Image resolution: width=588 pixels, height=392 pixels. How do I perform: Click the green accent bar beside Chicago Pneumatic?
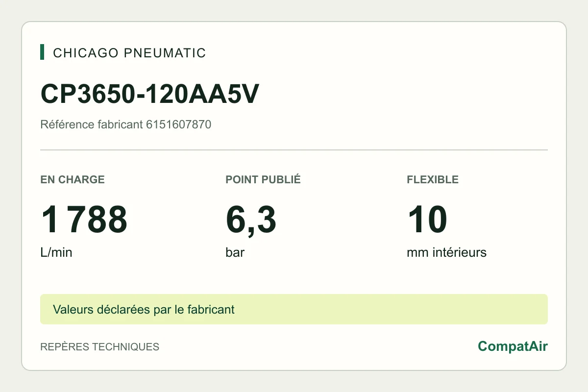pyautogui.click(x=42, y=52)
